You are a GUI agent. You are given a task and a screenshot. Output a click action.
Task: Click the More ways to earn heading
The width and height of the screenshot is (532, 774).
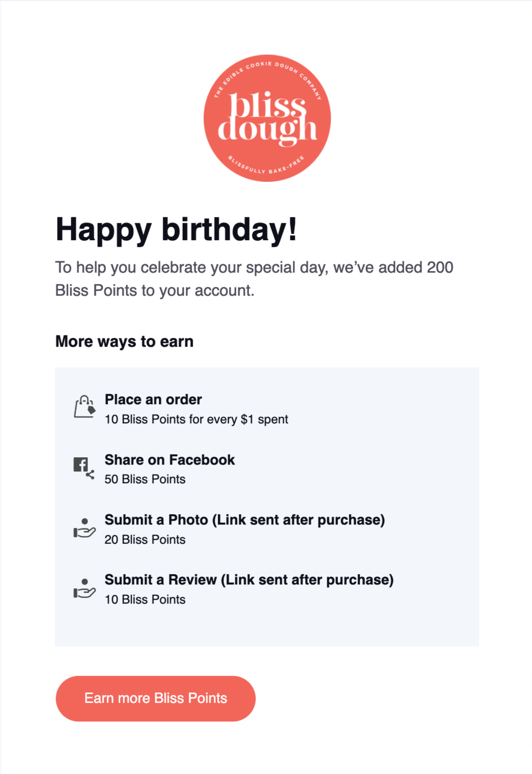(x=124, y=341)
